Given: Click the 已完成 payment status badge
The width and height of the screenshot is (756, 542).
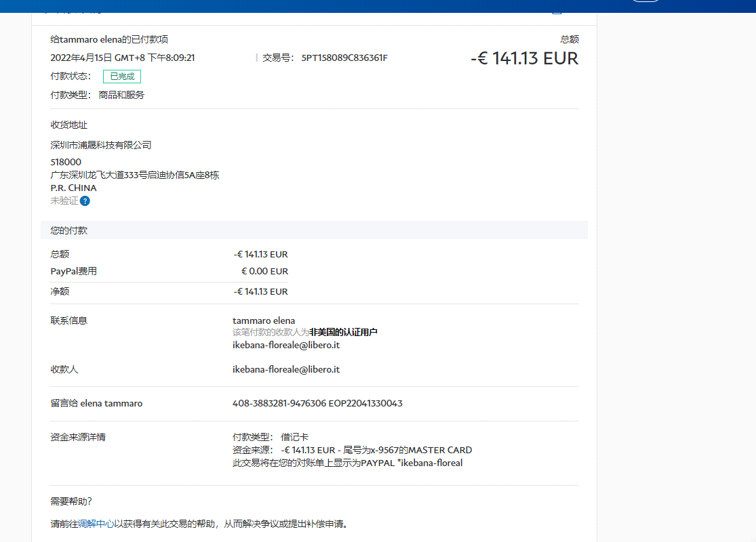Looking at the screenshot, I should point(122,77).
